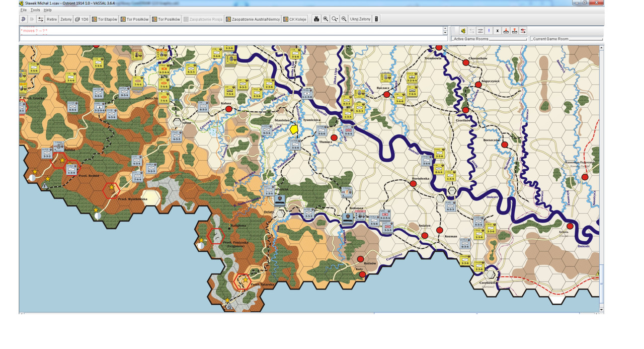Viewport: 644px width, 349px height.
Task: Click the server connect icon in room controls
Action: pos(463,31)
